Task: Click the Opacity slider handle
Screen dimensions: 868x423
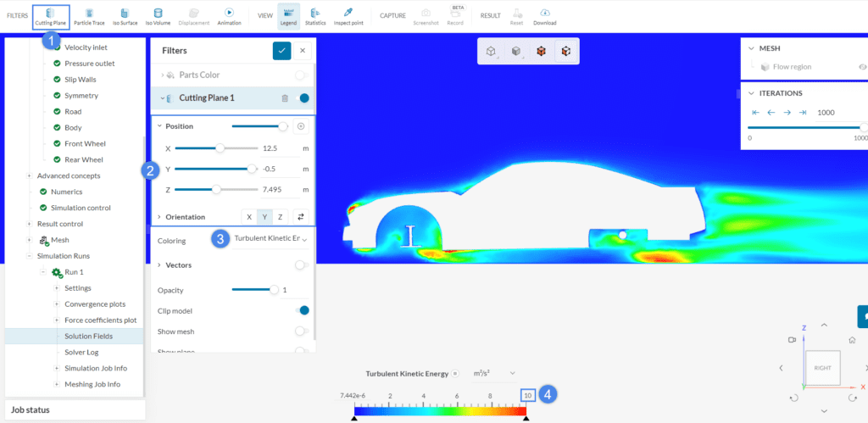Action: click(x=274, y=290)
